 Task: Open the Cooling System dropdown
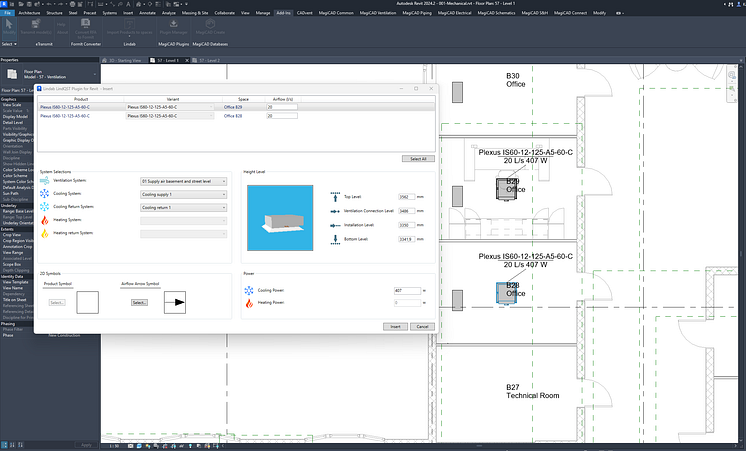point(183,195)
